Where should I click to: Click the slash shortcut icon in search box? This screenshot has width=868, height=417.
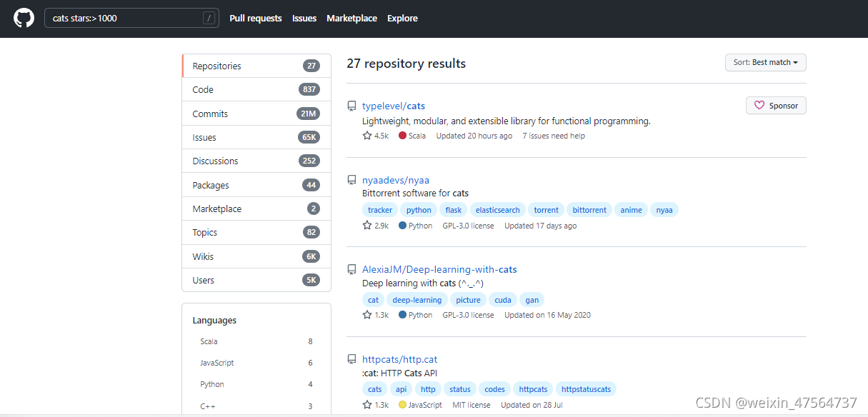(209, 19)
